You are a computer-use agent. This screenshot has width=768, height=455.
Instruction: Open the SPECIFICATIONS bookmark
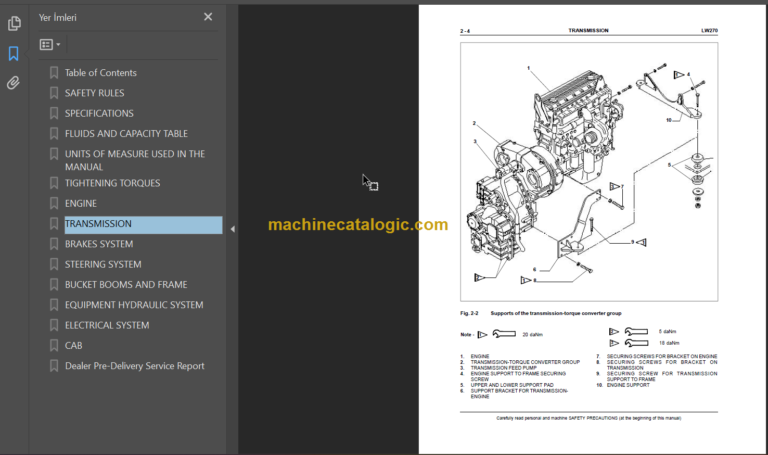coord(99,114)
